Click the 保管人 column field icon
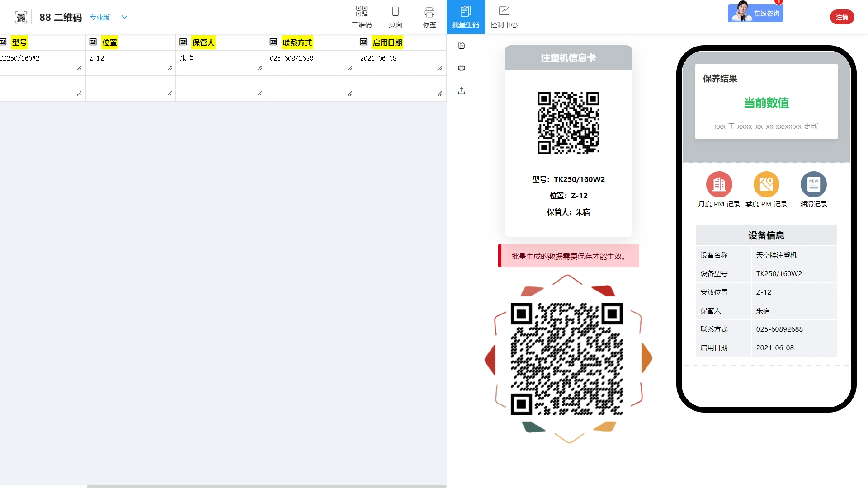 point(183,42)
